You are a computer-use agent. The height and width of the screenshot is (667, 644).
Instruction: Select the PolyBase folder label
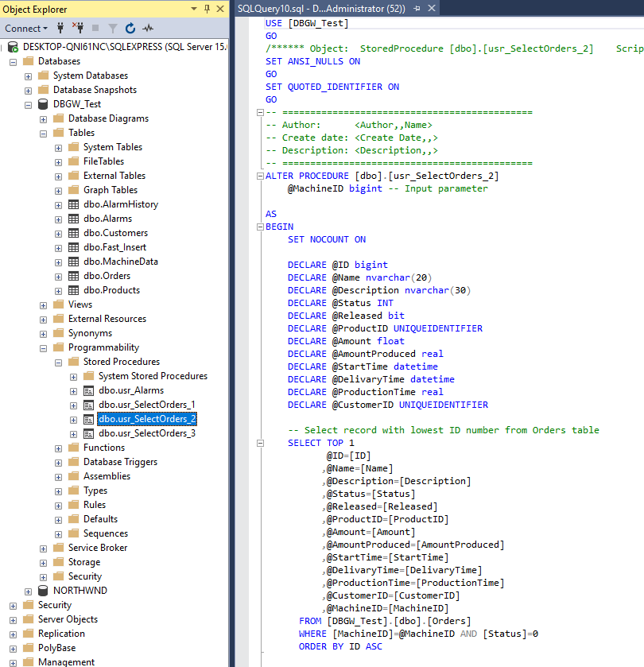[x=57, y=648]
